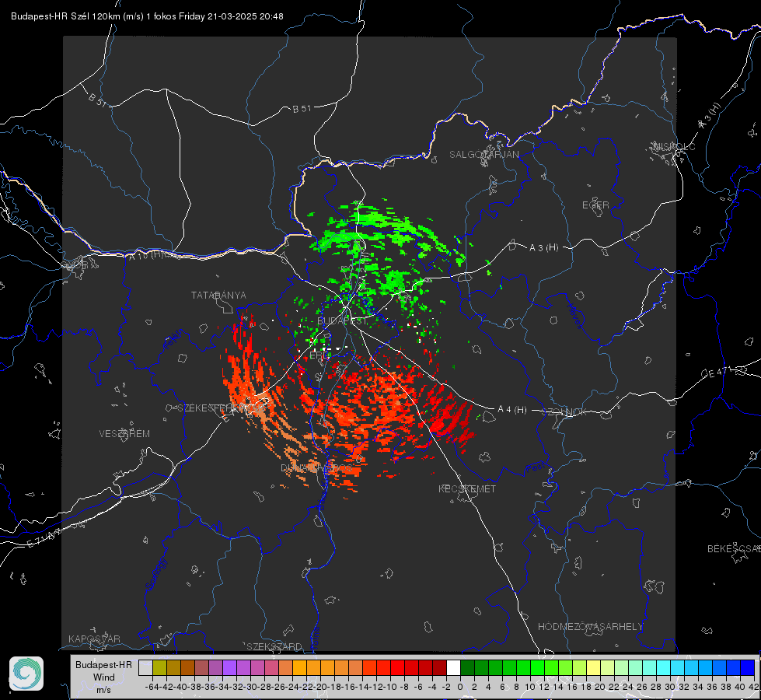Click the A 4 (H) road label
The height and width of the screenshot is (700, 761).
click(512, 410)
